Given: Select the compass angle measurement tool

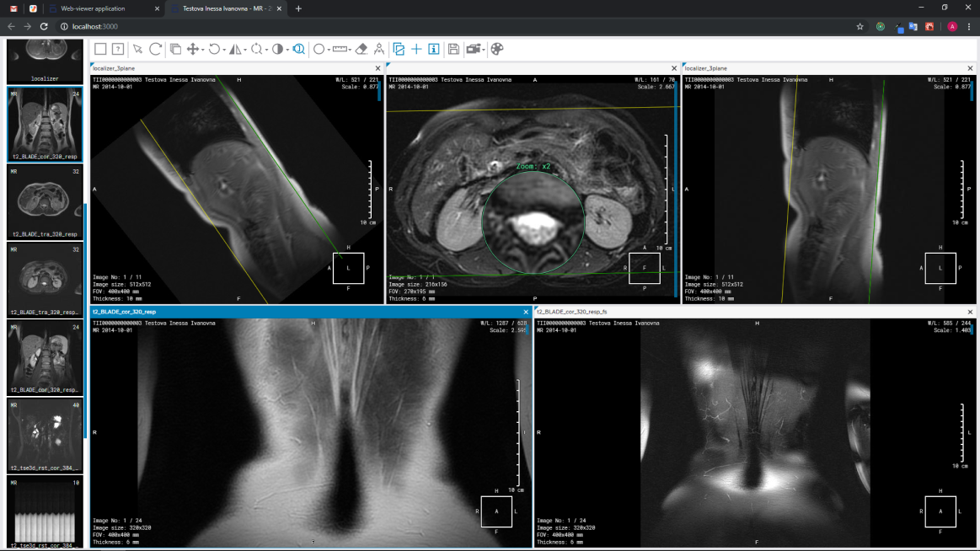Looking at the screenshot, I should [x=379, y=49].
